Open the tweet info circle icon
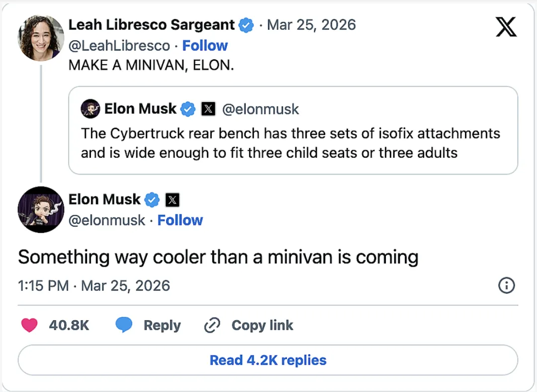Image resolution: width=537 pixels, height=392 pixels. coord(506,286)
